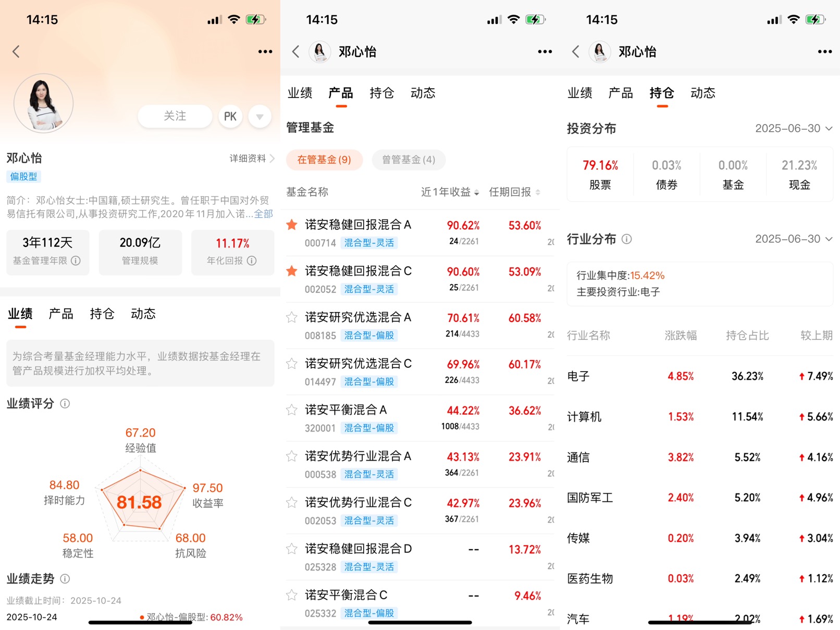840x630 pixels.
Task: Open 计算机 industry row
Action: [700, 417]
